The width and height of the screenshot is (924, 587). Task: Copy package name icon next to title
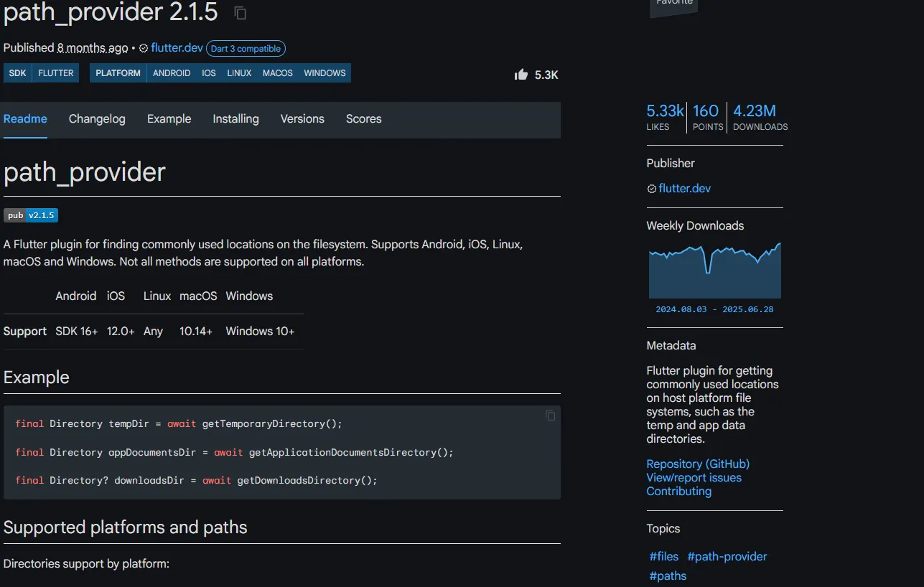[x=241, y=13]
